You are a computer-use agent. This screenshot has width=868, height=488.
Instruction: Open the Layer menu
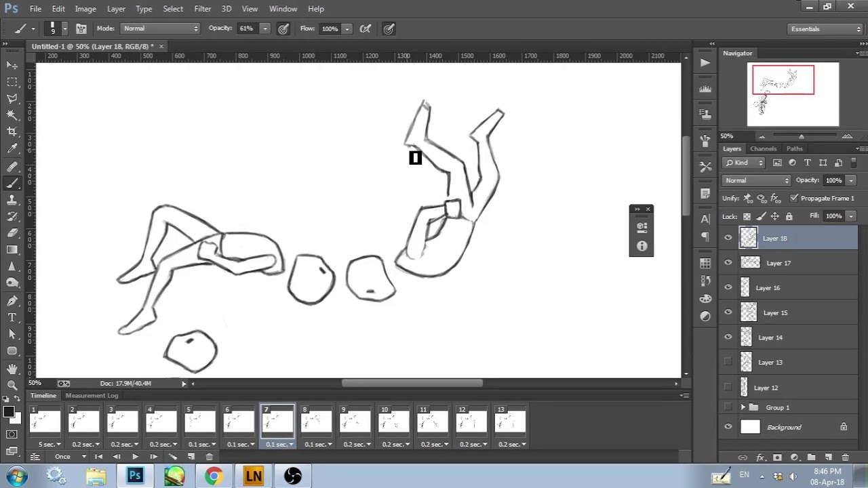(x=116, y=9)
